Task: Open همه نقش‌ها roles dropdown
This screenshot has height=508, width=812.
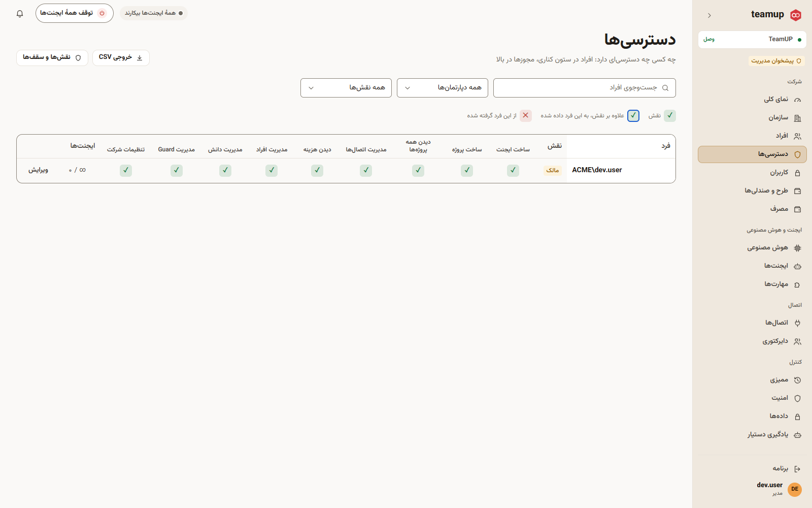Action: [346, 88]
